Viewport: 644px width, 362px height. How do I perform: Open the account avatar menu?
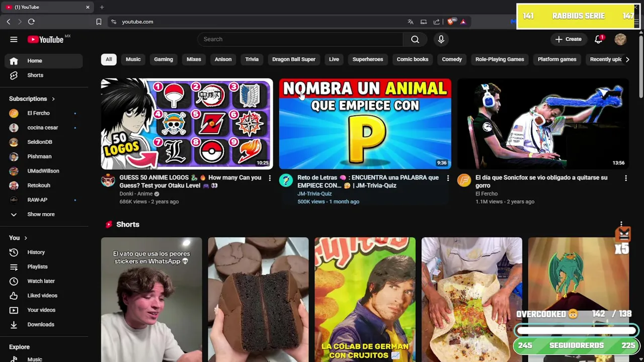point(620,39)
